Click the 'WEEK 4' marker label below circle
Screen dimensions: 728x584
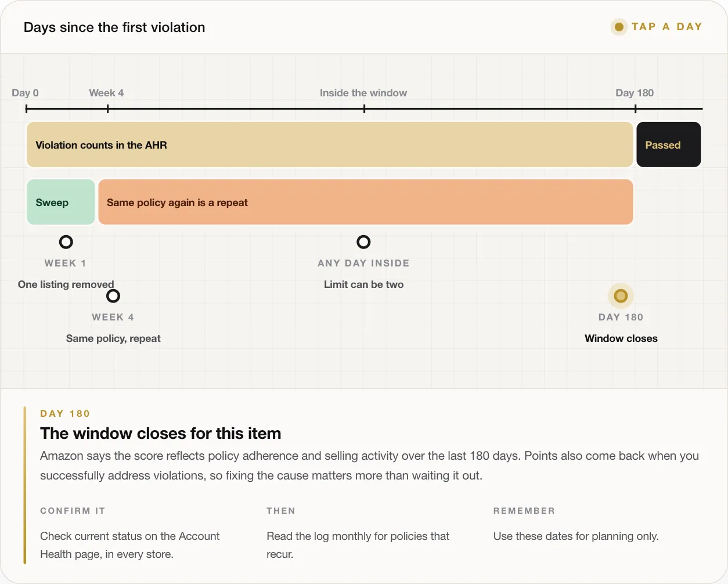[113, 318]
